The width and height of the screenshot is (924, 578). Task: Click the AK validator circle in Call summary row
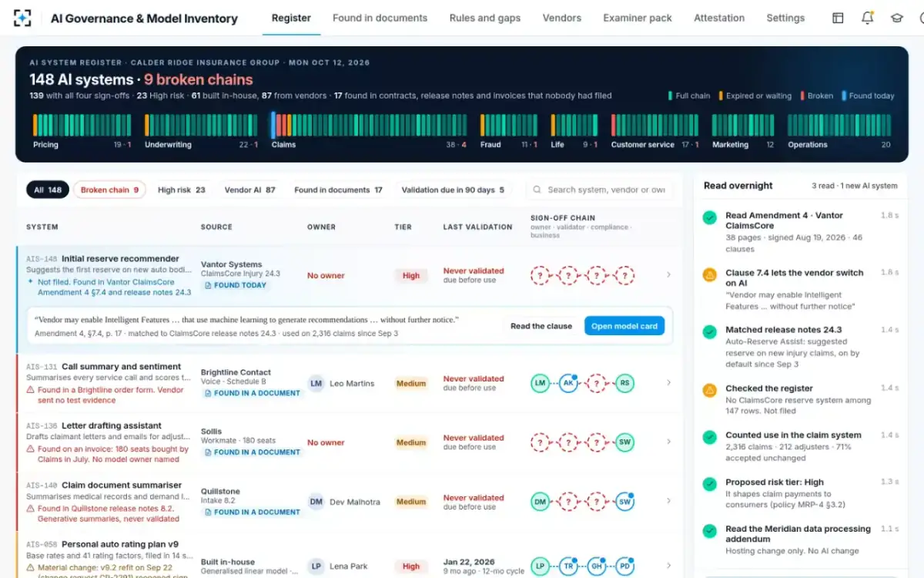[568, 383]
